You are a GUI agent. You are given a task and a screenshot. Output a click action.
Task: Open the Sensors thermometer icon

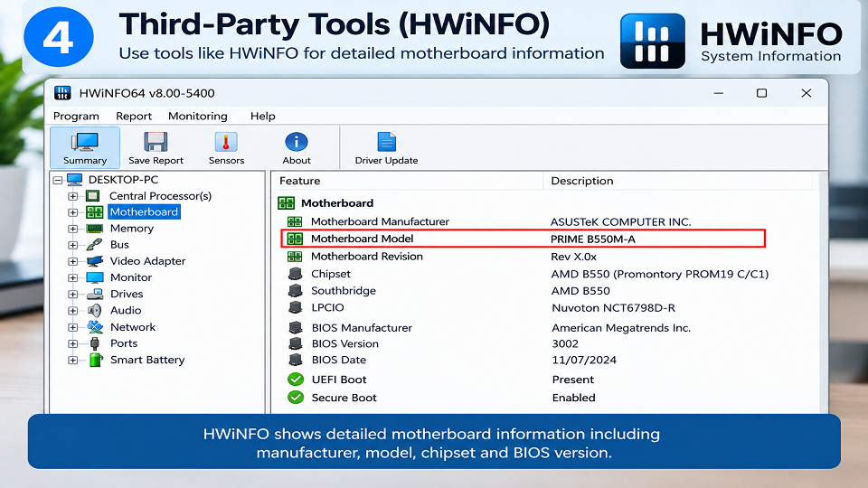(226, 142)
